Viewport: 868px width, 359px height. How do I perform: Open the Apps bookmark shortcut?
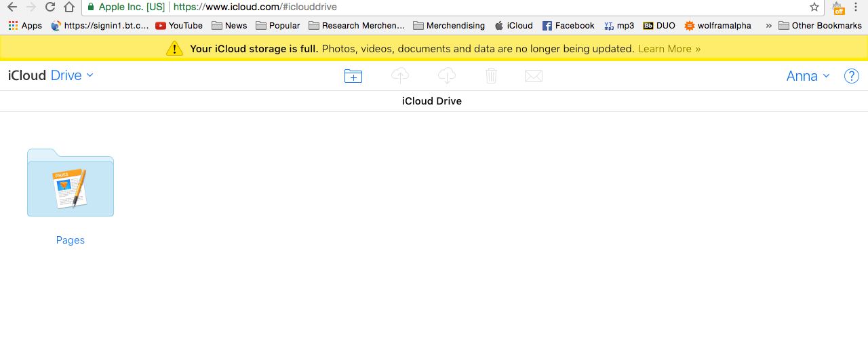tap(25, 26)
